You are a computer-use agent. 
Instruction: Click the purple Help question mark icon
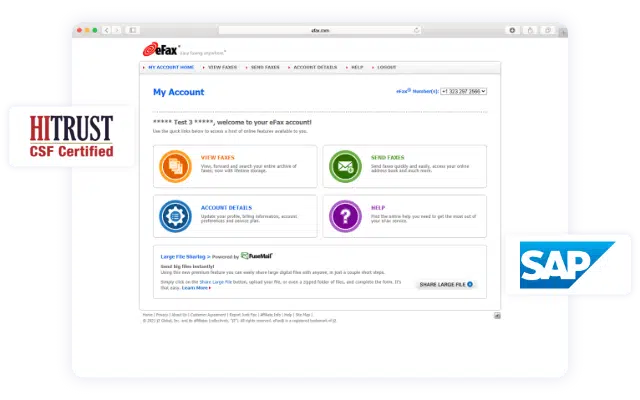click(x=345, y=216)
